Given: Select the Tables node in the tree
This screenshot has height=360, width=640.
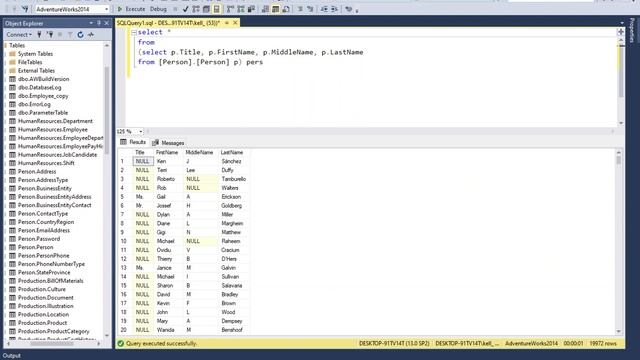Looking at the screenshot, I should (17, 45).
